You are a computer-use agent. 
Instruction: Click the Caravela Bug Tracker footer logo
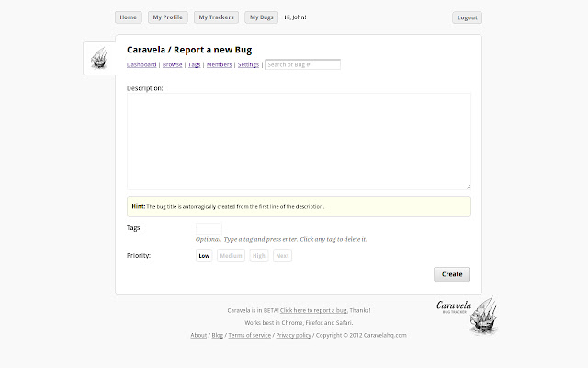(468, 315)
